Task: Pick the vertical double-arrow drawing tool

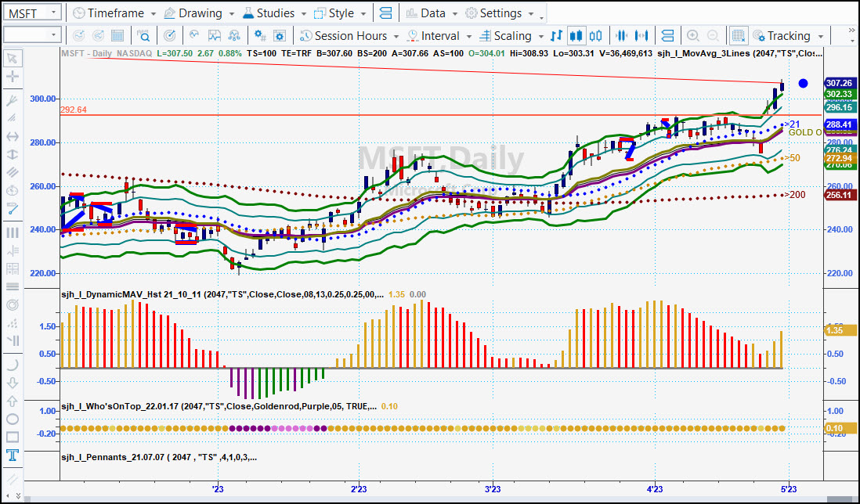Action: click(12, 154)
